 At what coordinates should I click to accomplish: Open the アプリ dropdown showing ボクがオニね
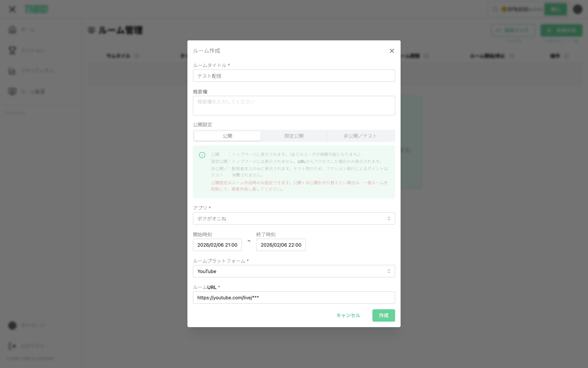[x=294, y=218]
